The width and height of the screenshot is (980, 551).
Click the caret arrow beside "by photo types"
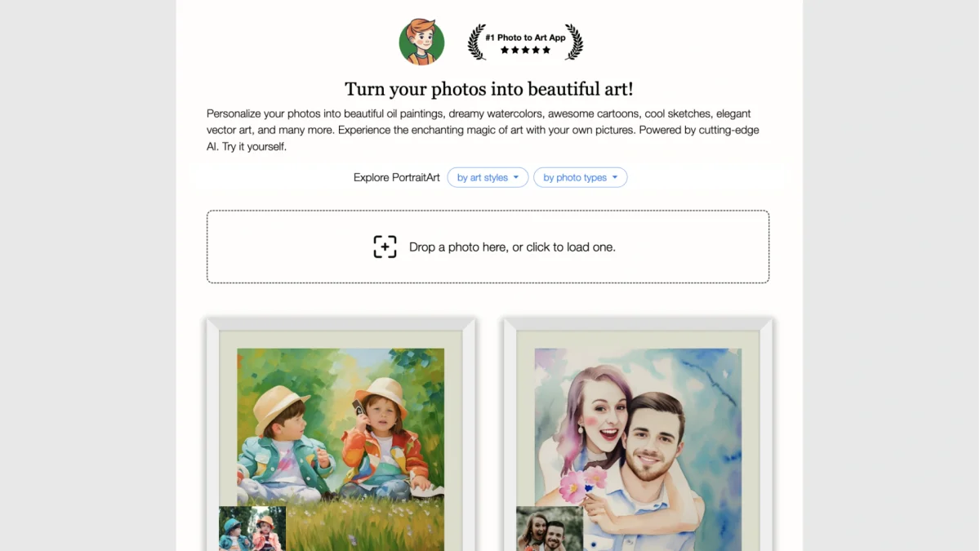[x=615, y=178]
